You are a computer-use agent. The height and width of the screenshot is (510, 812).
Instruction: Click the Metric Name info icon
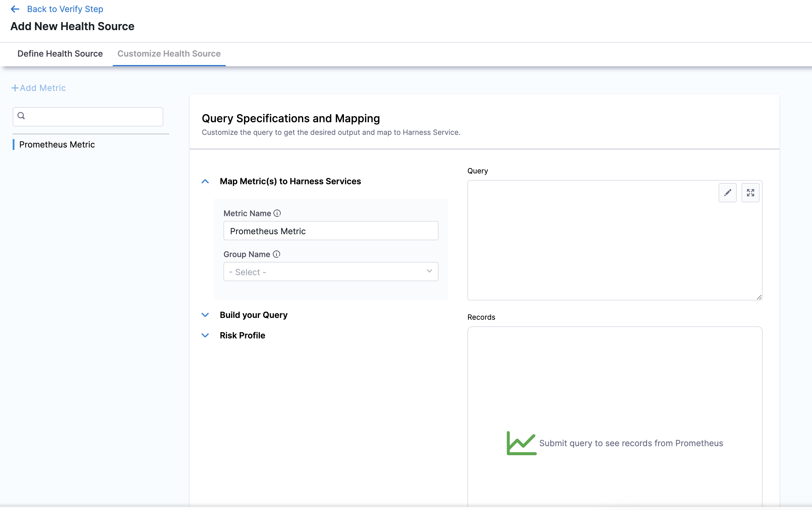pos(277,213)
